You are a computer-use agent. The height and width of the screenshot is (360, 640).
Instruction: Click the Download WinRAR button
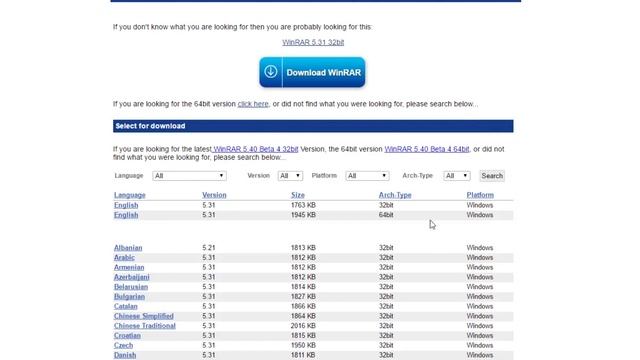coord(312,72)
